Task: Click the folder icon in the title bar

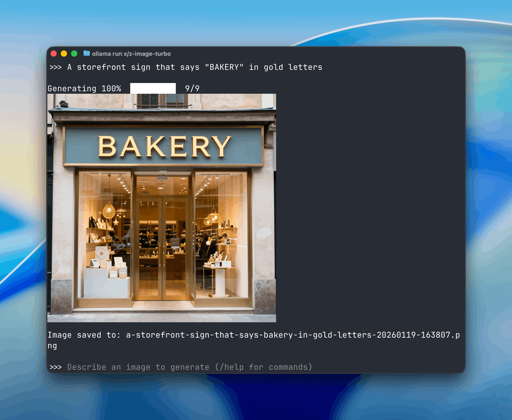Action: click(x=86, y=53)
